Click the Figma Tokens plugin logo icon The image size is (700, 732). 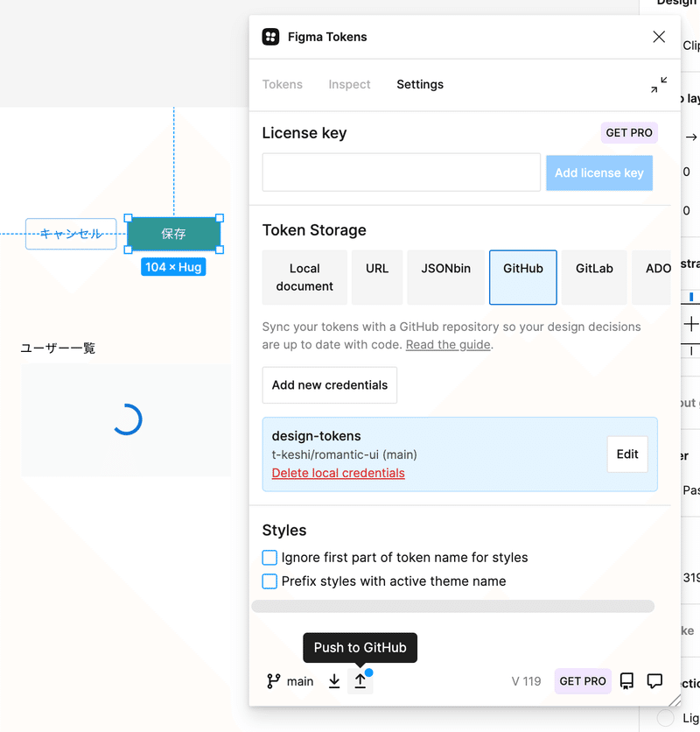[270, 37]
